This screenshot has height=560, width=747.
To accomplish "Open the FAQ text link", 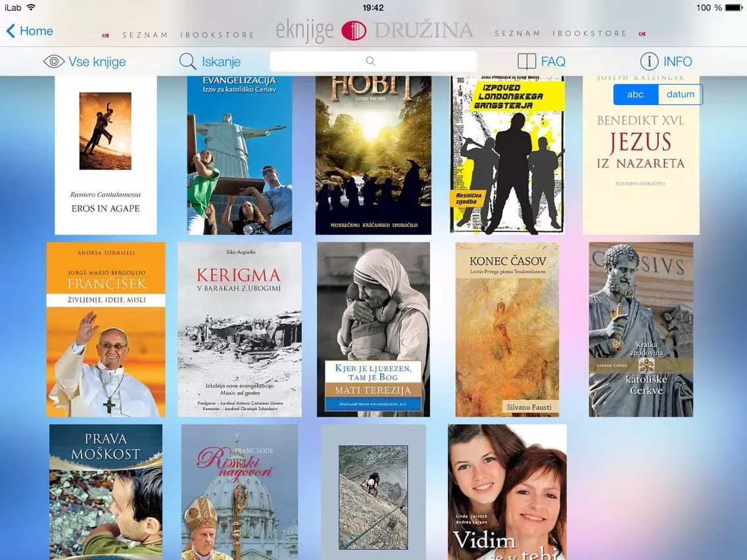I will [553, 61].
